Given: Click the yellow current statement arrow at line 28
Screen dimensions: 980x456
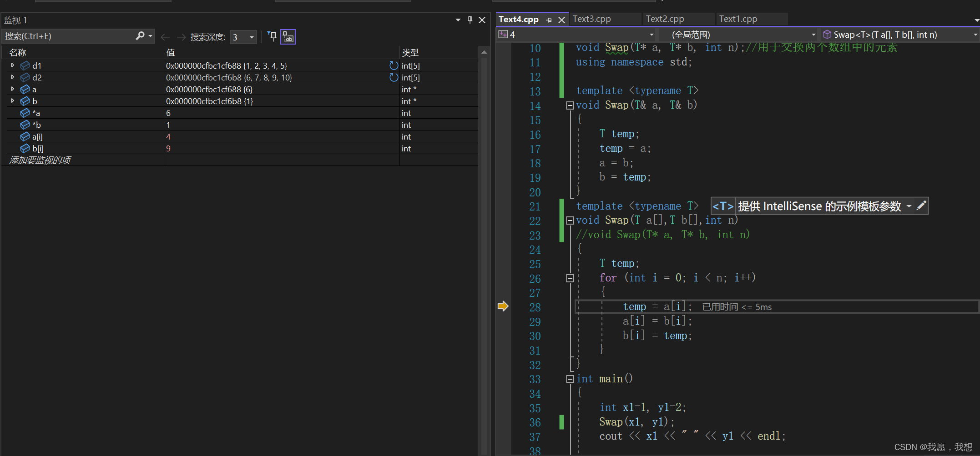Looking at the screenshot, I should [x=503, y=306].
